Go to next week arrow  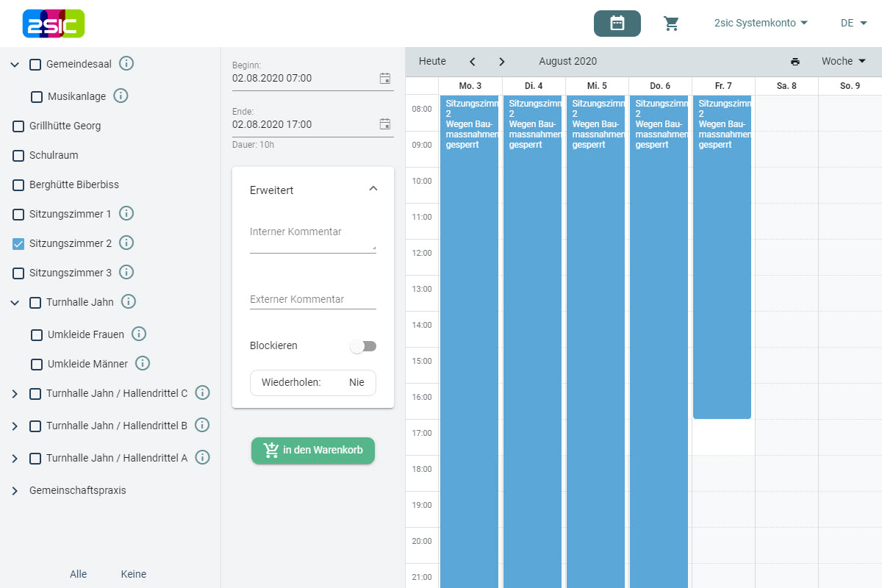pyautogui.click(x=502, y=62)
